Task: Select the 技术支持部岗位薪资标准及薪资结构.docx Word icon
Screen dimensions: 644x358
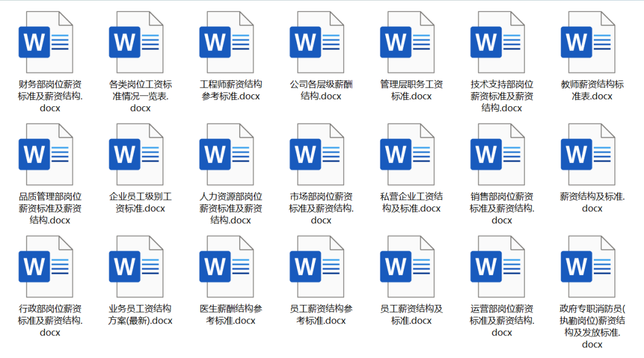Action: 498,42
